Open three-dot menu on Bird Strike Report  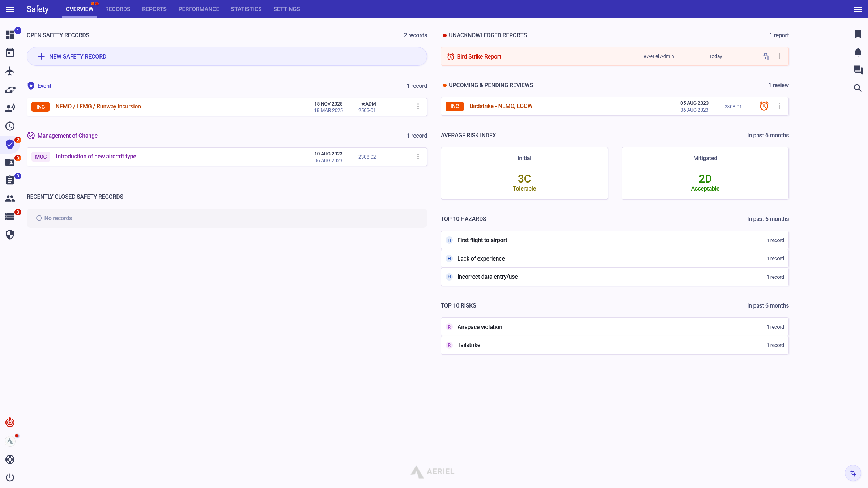(779, 56)
